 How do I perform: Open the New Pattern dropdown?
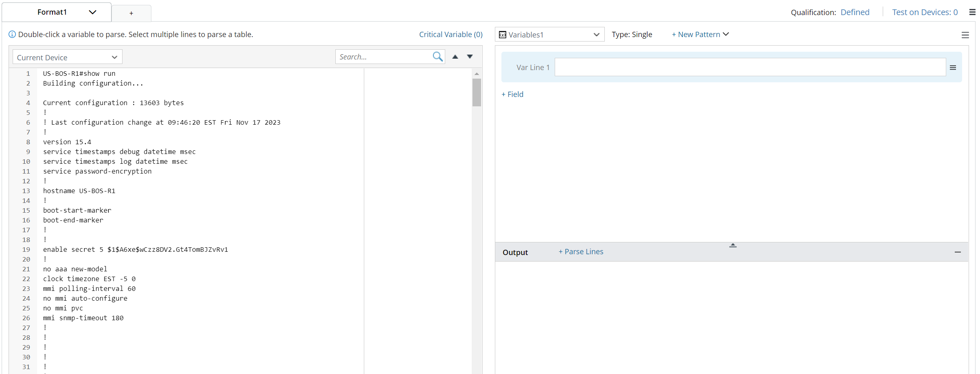coord(700,35)
